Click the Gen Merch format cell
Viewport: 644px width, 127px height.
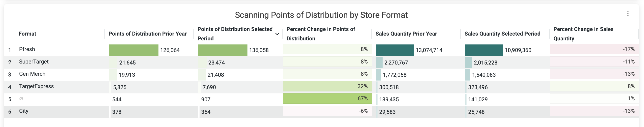tap(60, 74)
